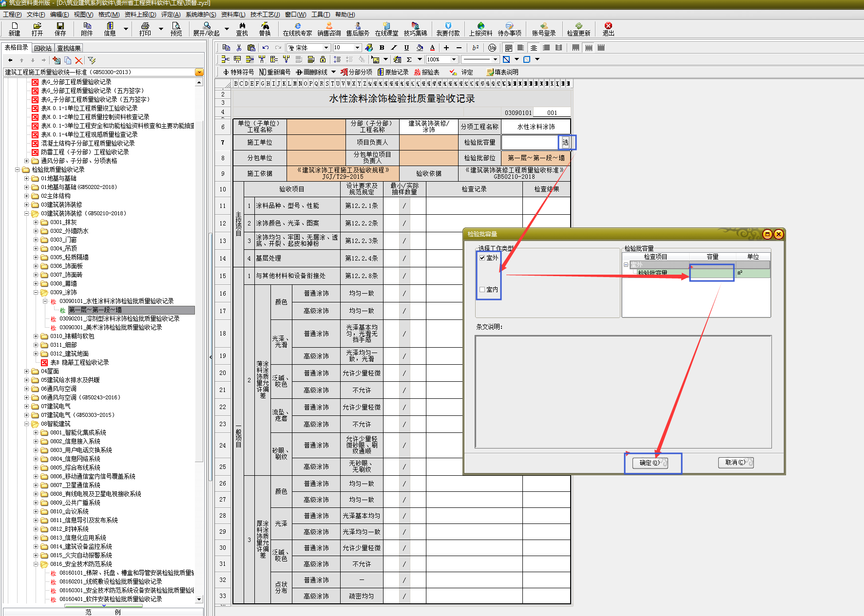Screen dimensions: 864x616
Task: Select 表B 隐蔽工程验收记录 item
Action: tap(79, 362)
